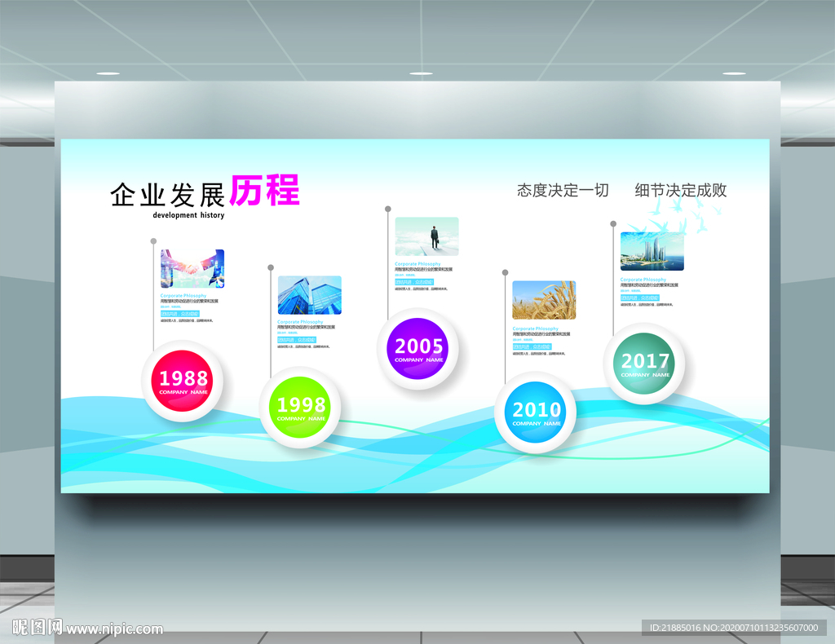835x644 pixels.
Task: Select the pink 1988 year badge
Action: pos(182,381)
